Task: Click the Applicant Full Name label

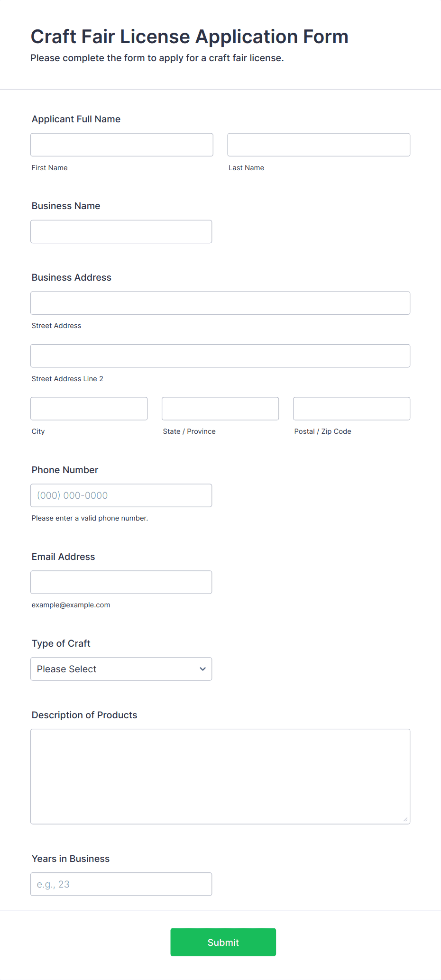Action: pos(76,119)
